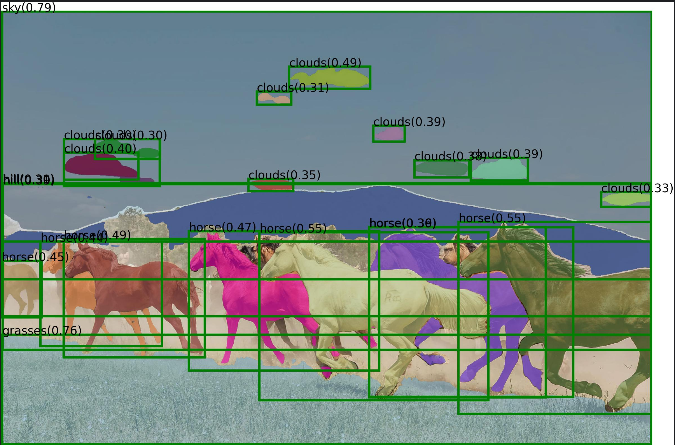This screenshot has height=445, width=675.
Task: Click the clouds(0.33) label
Action: pyautogui.click(x=637, y=188)
